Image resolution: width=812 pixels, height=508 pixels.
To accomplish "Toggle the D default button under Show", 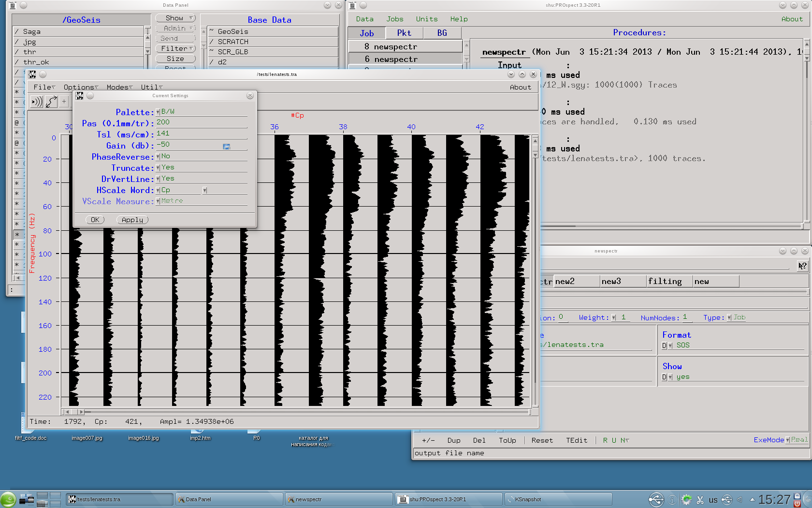I will click(x=664, y=377).
